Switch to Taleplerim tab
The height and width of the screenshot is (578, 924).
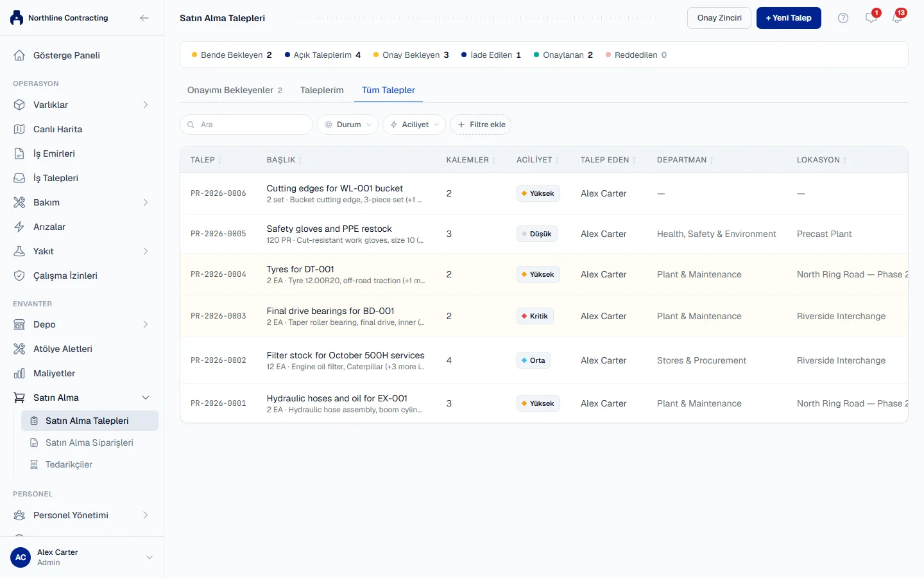pyautogui.click(x=322, y=90)
